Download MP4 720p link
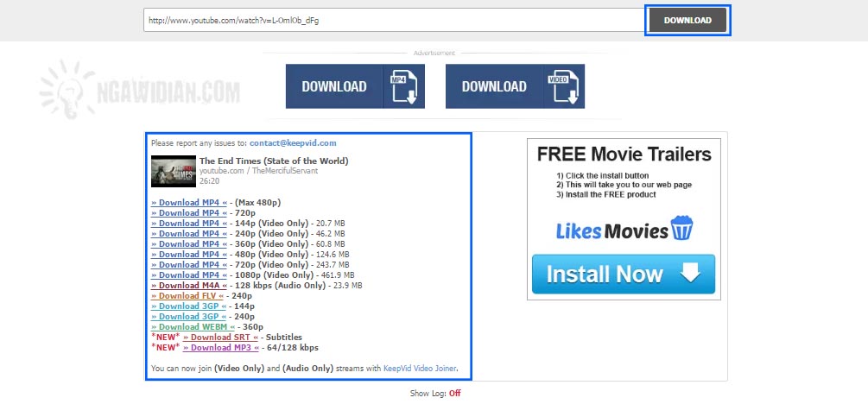This screenshot has width=868, height=404. point(189,213)
